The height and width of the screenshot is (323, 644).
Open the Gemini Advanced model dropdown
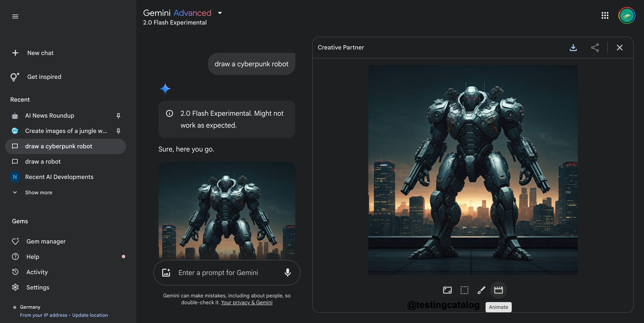220,13
